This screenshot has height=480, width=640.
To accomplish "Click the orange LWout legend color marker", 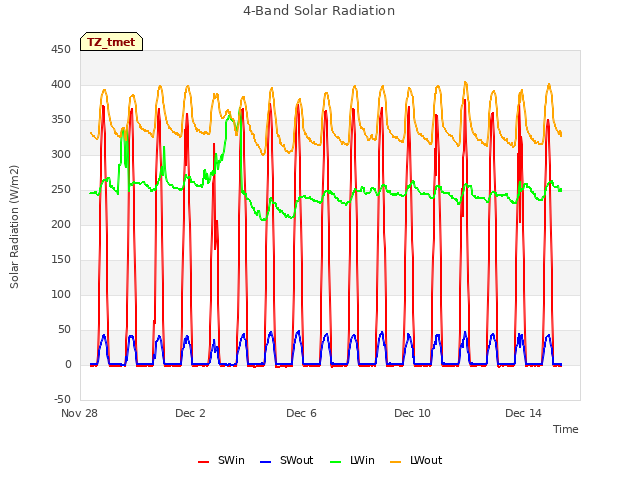I will [396, 462].
